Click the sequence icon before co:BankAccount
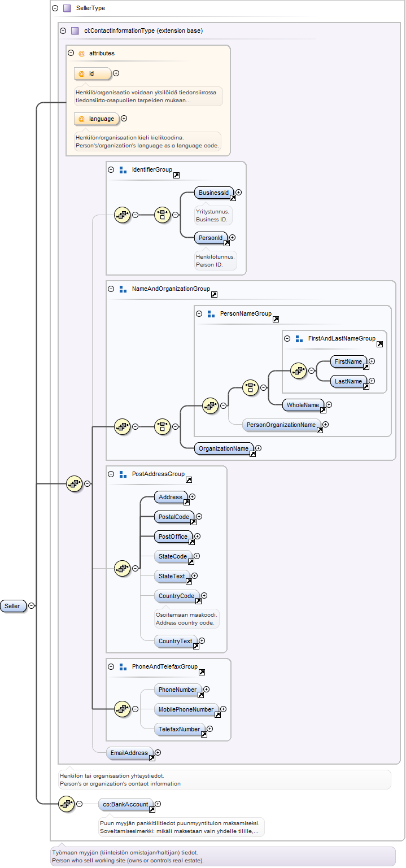406x868 pixels. pyautogui.click(x=67, y=804)
